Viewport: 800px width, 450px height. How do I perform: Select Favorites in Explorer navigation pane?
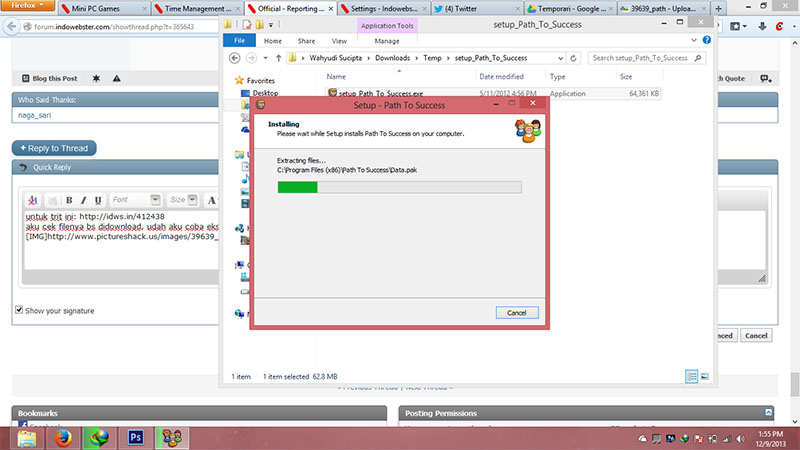(260, 81)
